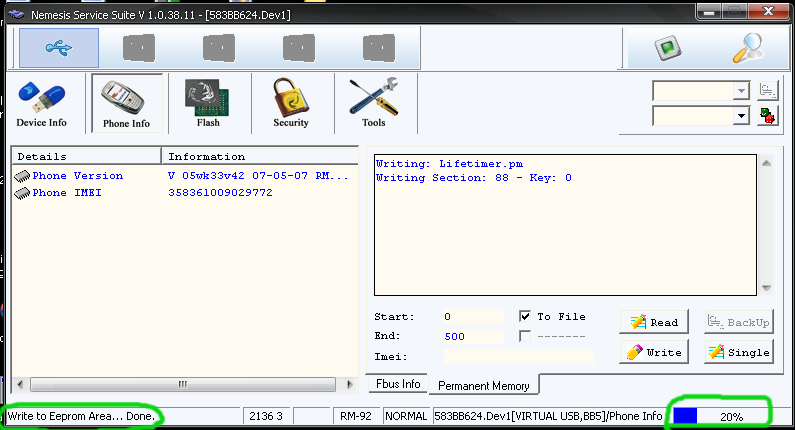Image resolution: width=795 pixels, height=430 pixels.
Task: Click the 20% progress bar
Action: pos(719,416)
